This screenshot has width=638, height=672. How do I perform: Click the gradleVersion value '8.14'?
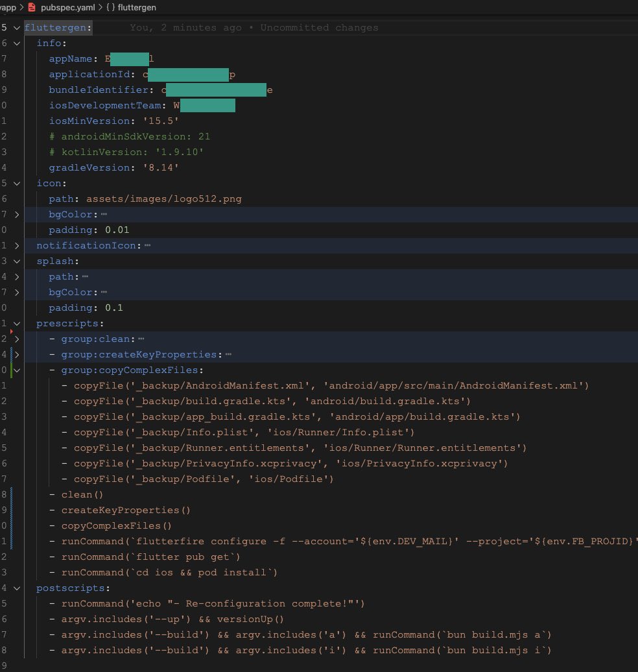[161, 167]
